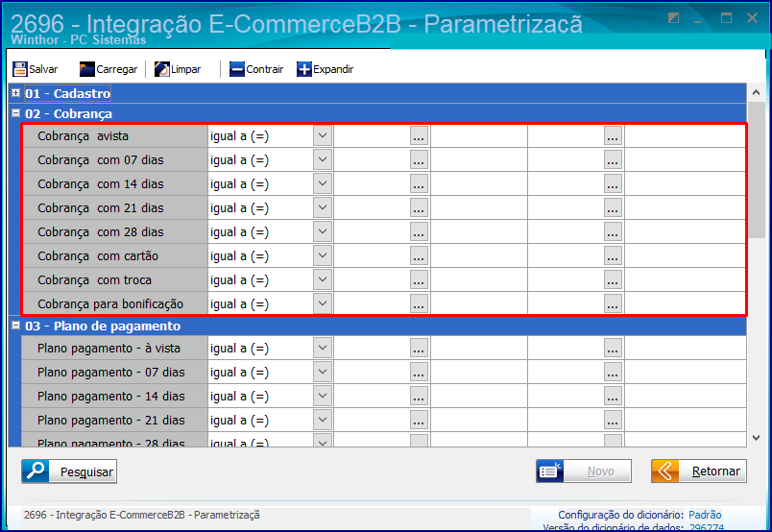Click second lookup button for Cobrança avista
Image resolution: width=772 pixels, height=532 pixels.
click(613, 135)
